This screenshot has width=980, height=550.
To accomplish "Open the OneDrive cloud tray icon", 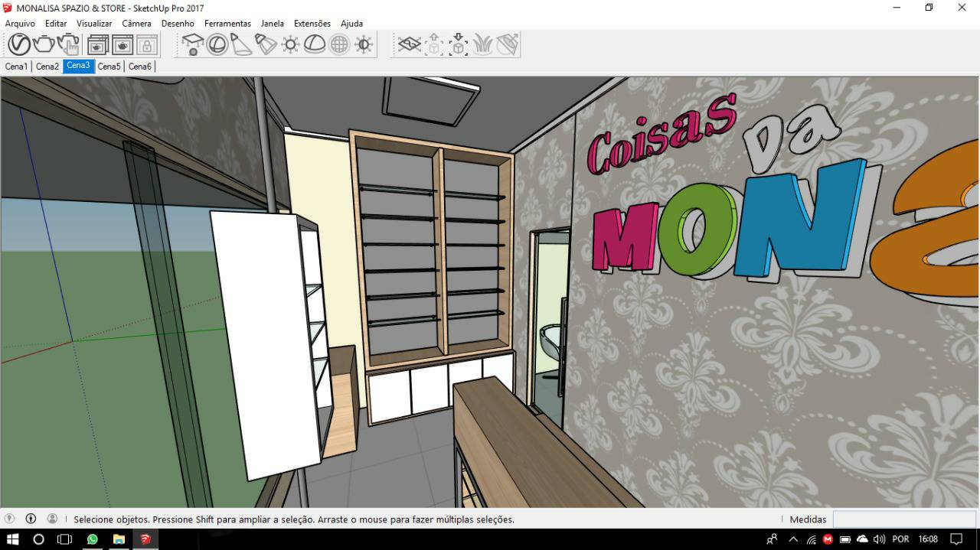I will [862, 539].
